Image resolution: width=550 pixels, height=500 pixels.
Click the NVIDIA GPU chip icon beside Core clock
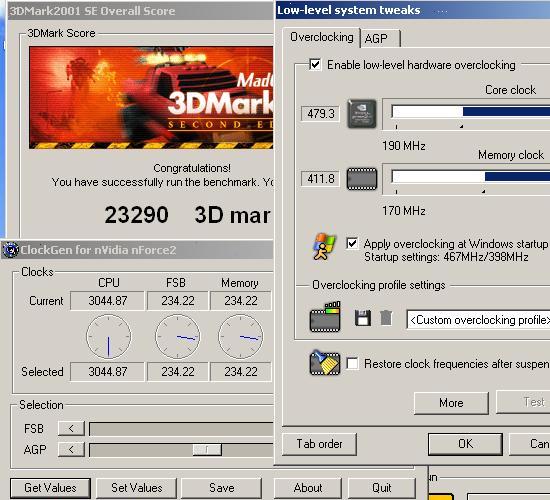[362, 114]
